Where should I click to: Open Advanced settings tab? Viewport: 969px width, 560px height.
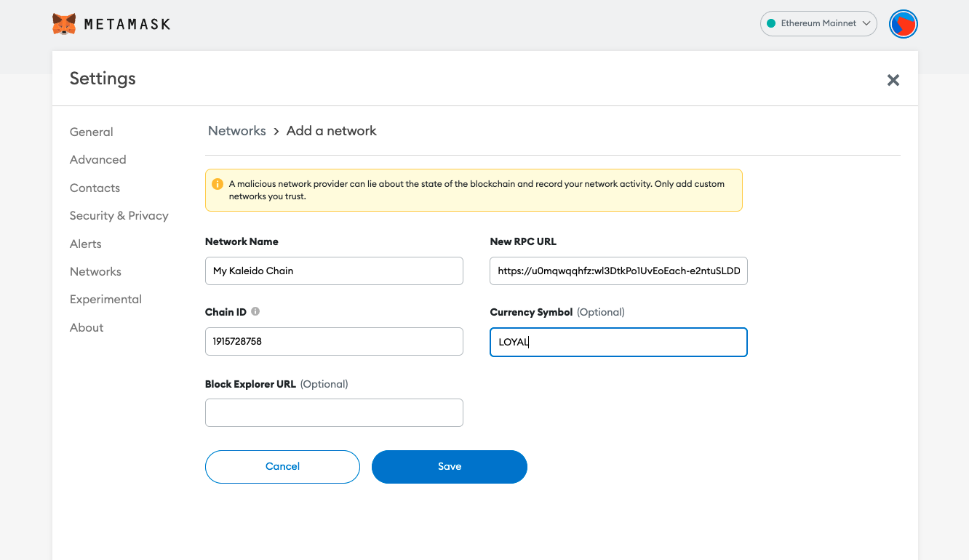pyautogui.click(x=98, y=159)
